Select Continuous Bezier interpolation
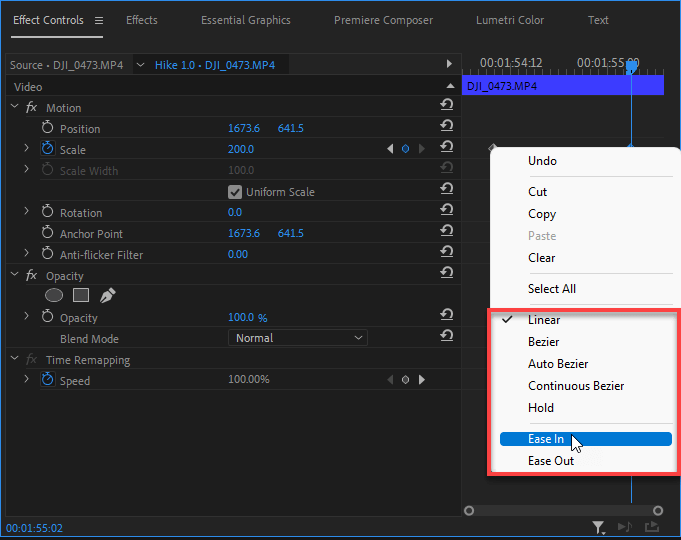This screenshot has width=681, height=540. (576, 386)
